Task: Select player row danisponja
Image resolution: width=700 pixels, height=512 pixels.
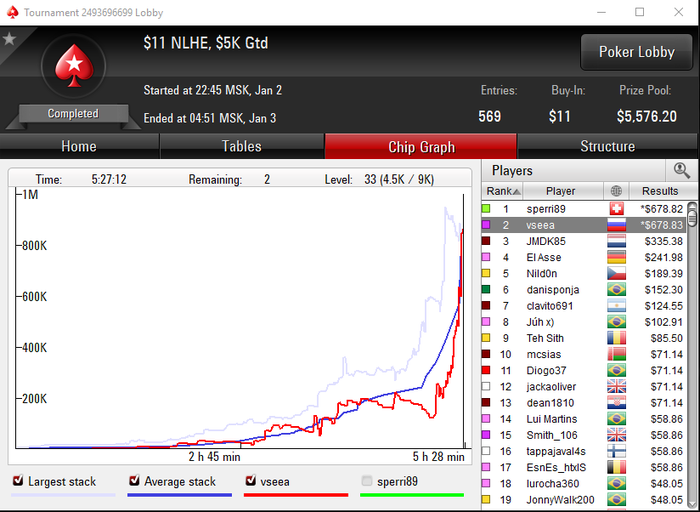Action: pyautogui.click(x=584, y=289)
